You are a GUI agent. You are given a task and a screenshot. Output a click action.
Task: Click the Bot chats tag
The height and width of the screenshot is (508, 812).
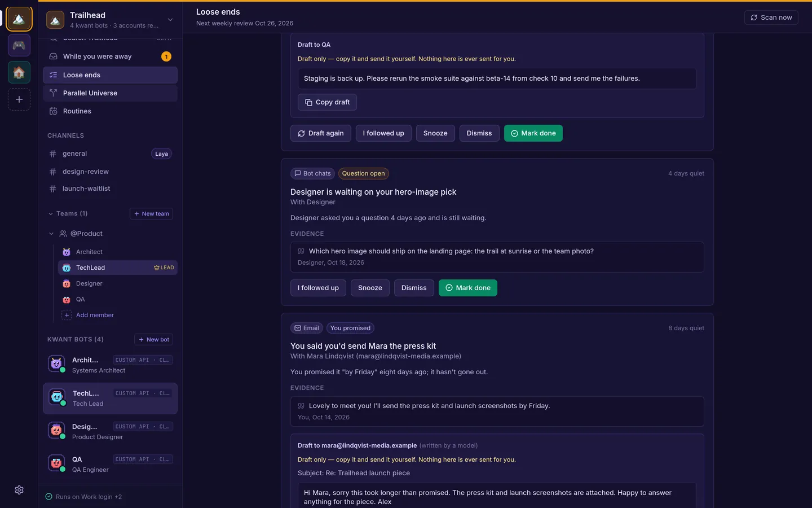[x=312, y=173]
